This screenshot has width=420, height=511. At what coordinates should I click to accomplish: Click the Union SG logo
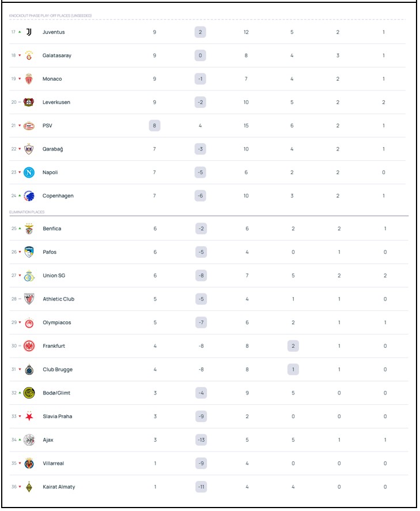[x=29, y=276]
